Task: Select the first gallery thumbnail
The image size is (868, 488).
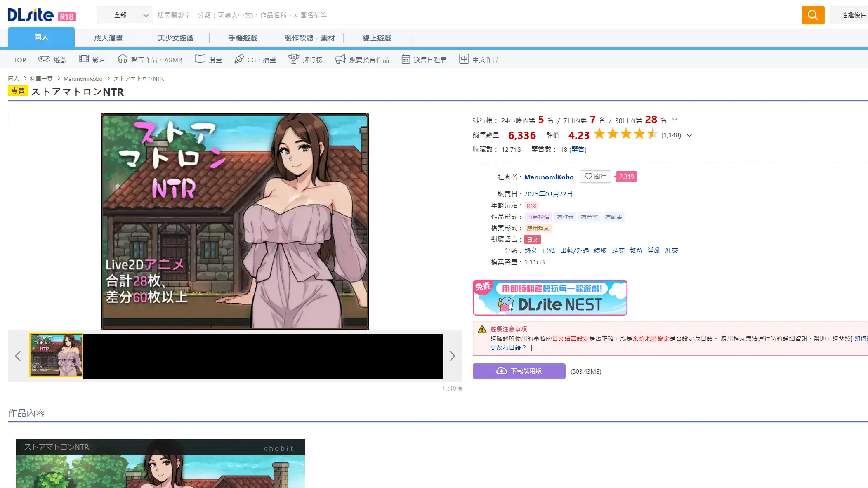Action: [56, 356]
